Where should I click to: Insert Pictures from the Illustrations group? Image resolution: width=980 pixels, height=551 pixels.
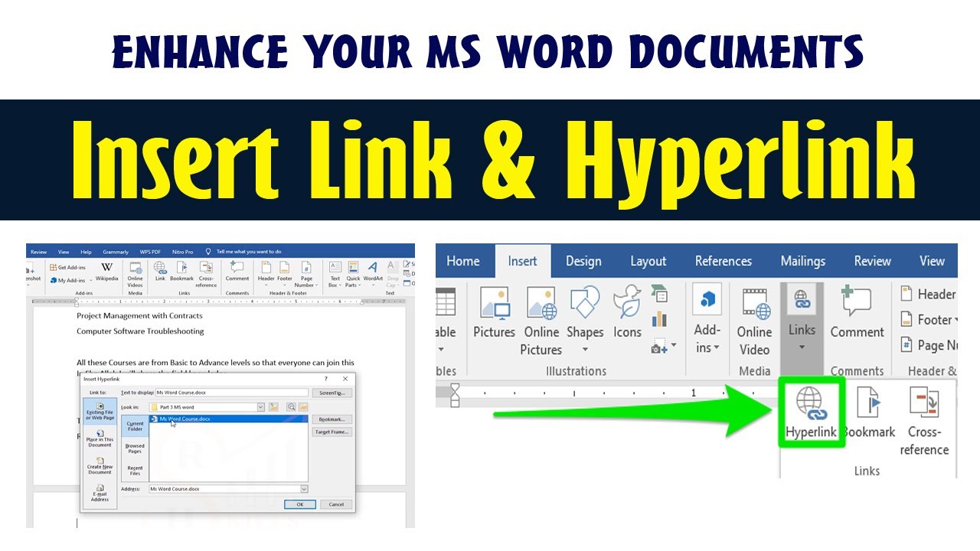tap(494, 313)
